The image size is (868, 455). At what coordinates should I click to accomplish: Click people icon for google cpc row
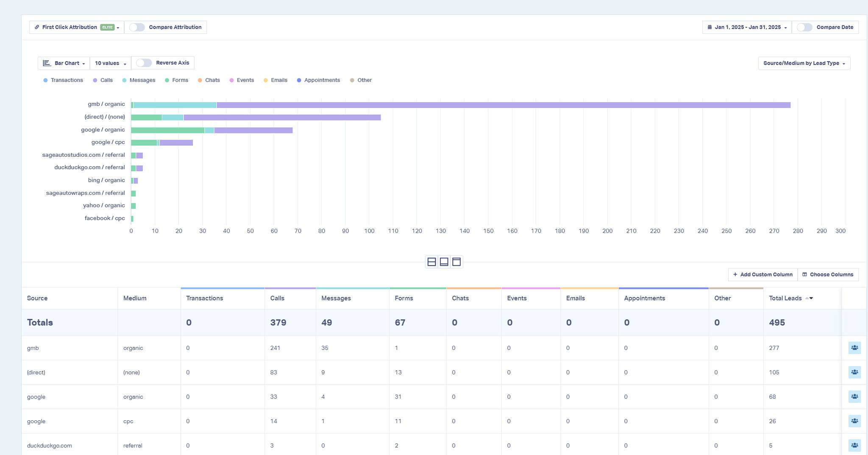854,421
